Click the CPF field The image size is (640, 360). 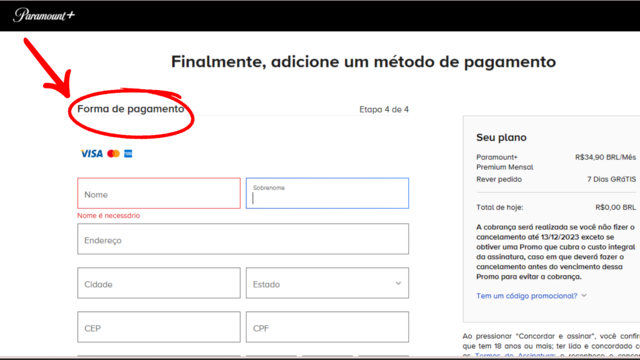(327, 327)
